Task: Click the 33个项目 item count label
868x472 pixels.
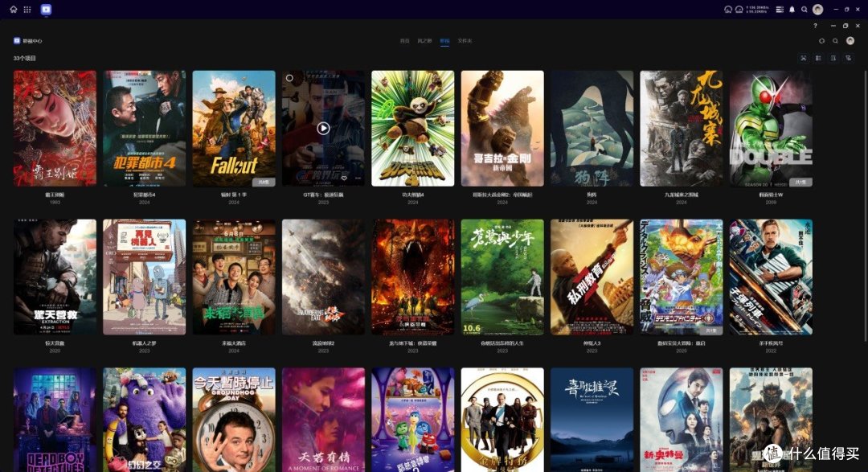Action: [x=24, y=58]
